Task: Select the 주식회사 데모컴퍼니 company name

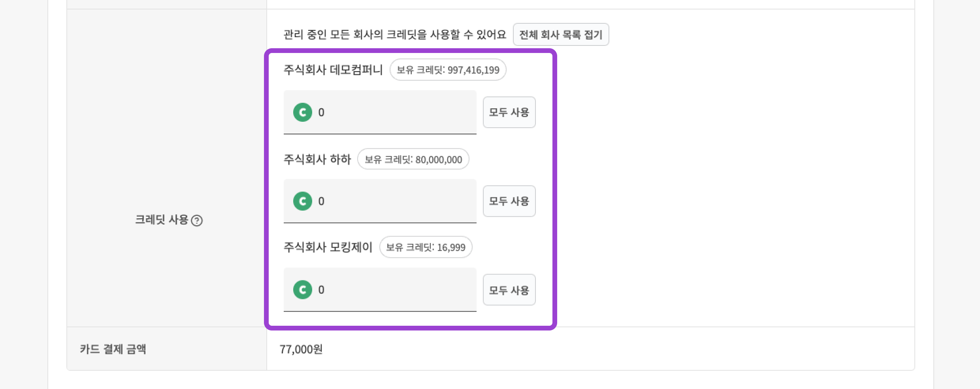Action: click(333, 70)
